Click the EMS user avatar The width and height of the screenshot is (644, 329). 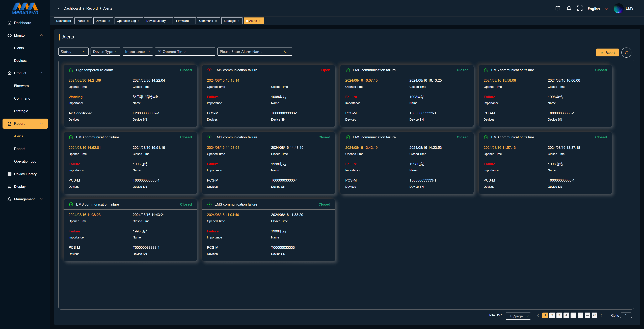pos(618,9)
